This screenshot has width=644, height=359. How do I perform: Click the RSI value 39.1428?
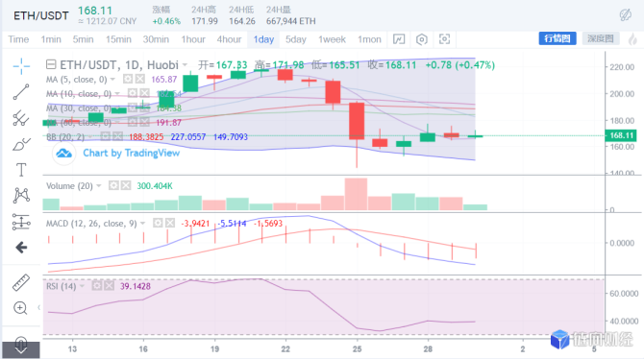pyautogui.click(x=136, y=286)
